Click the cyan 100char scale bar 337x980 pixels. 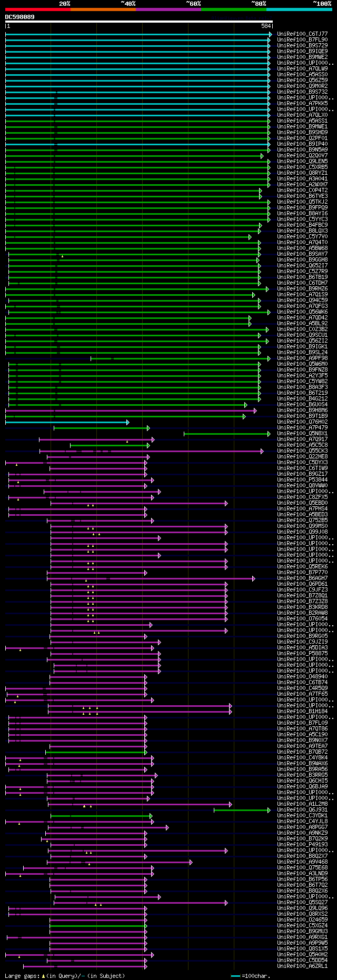click(x=235, y=976)
